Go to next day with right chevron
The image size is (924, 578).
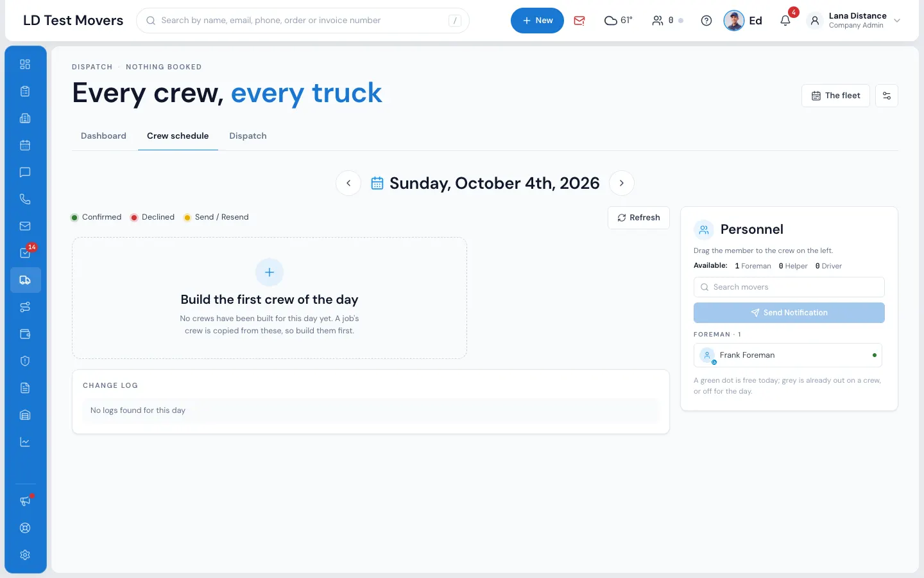(x=622, y=183)
